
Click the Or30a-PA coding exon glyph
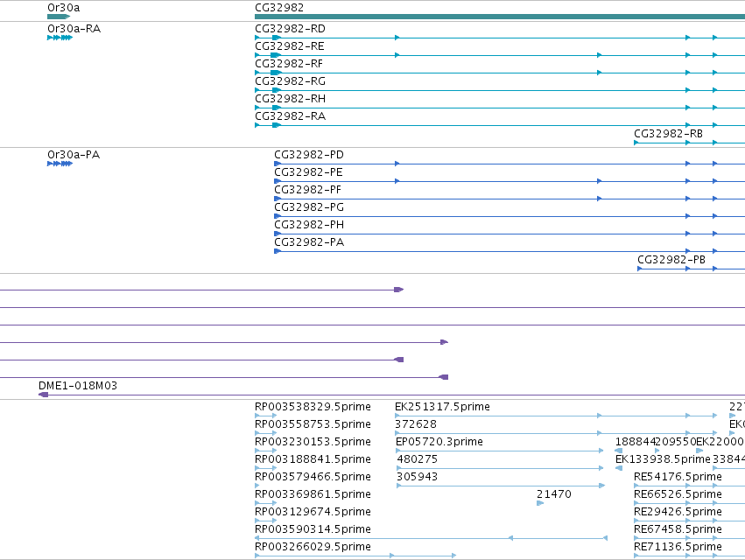pyautogui.click(x=60, y=164)
